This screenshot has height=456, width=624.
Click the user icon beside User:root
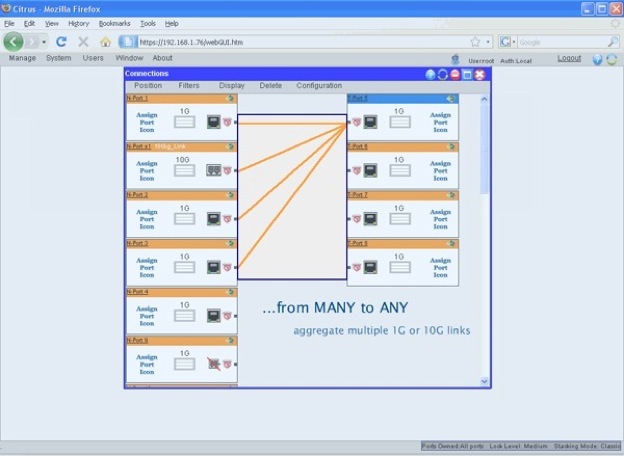[456, 60]
